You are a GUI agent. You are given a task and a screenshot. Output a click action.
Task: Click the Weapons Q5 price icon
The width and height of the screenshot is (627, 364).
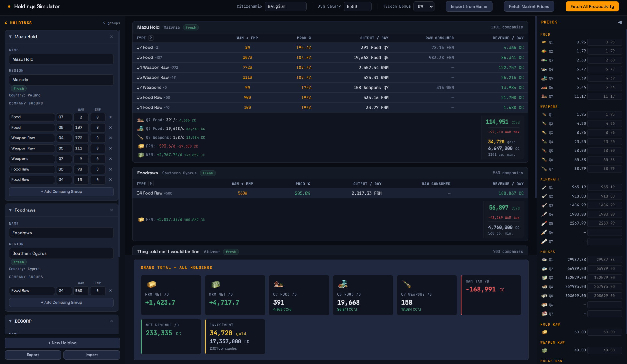click(x=544, y=151)
